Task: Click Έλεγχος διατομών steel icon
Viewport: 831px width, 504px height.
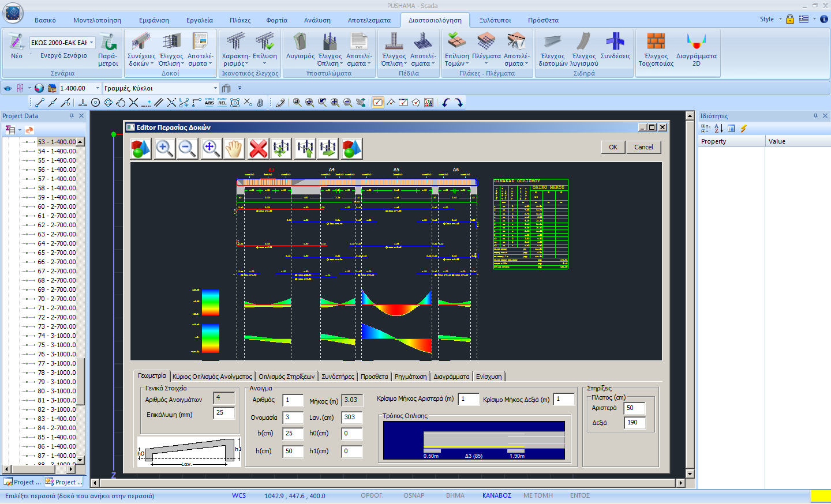Action: pyautogui.click(x=553, y=50)
